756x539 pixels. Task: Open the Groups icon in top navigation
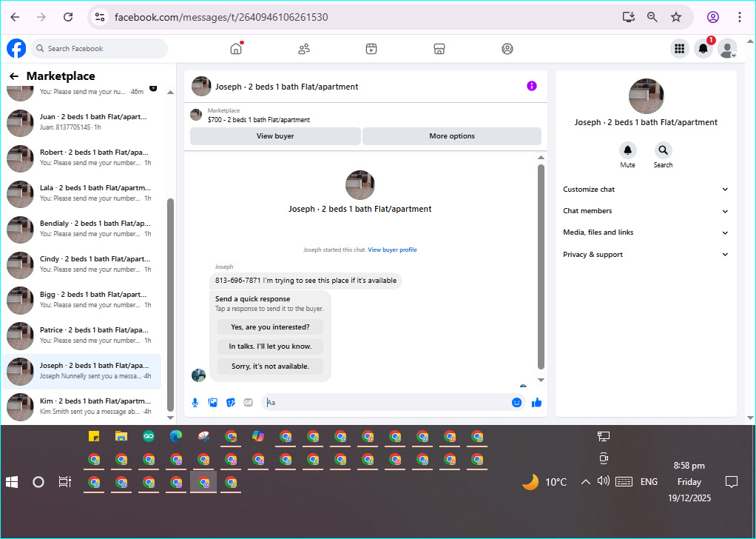(x=507, y=49)
